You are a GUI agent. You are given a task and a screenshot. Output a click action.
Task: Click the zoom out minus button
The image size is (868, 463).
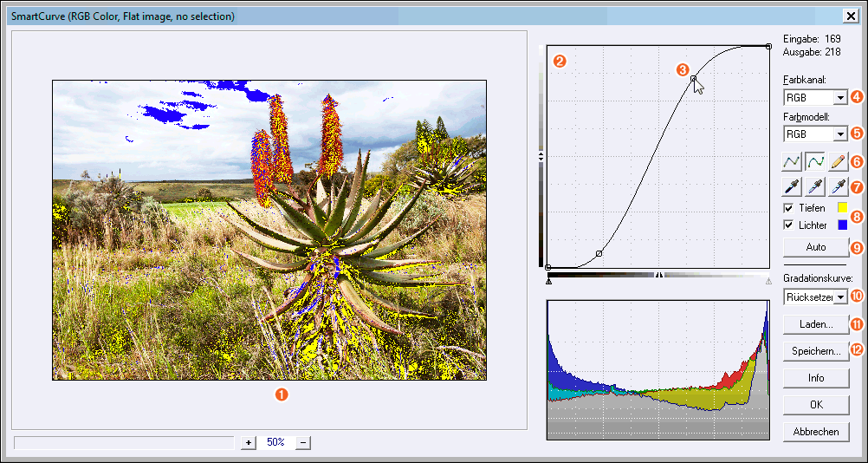click(x=303, y=442)
